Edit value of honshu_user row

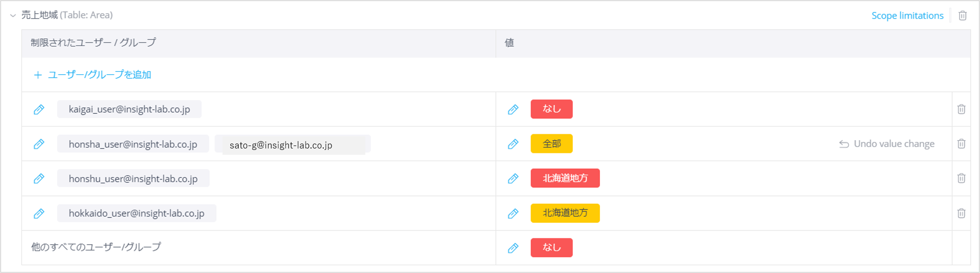[x=513, y=179]
